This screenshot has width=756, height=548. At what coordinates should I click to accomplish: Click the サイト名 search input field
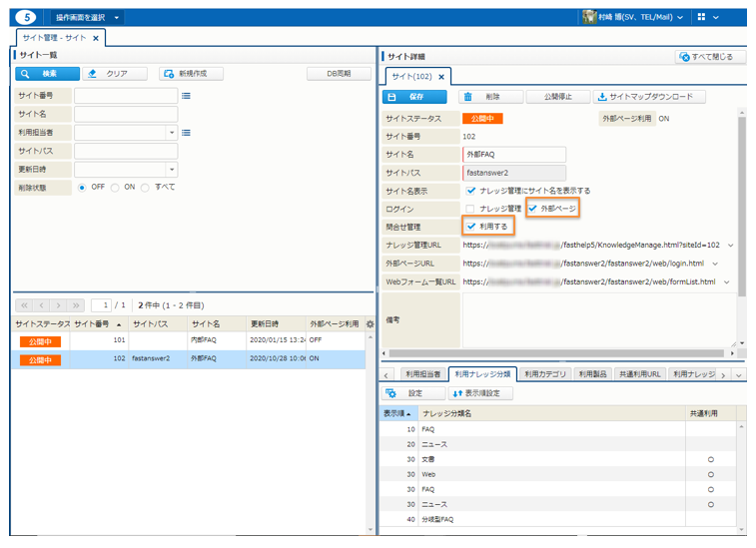pyautogui.click(x=126, y=114)
